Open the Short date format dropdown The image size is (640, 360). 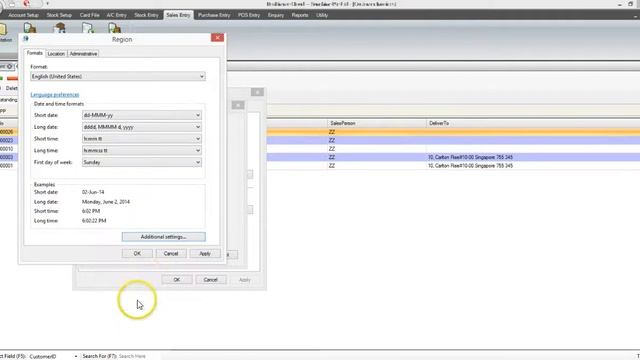(x=142, y=115)
